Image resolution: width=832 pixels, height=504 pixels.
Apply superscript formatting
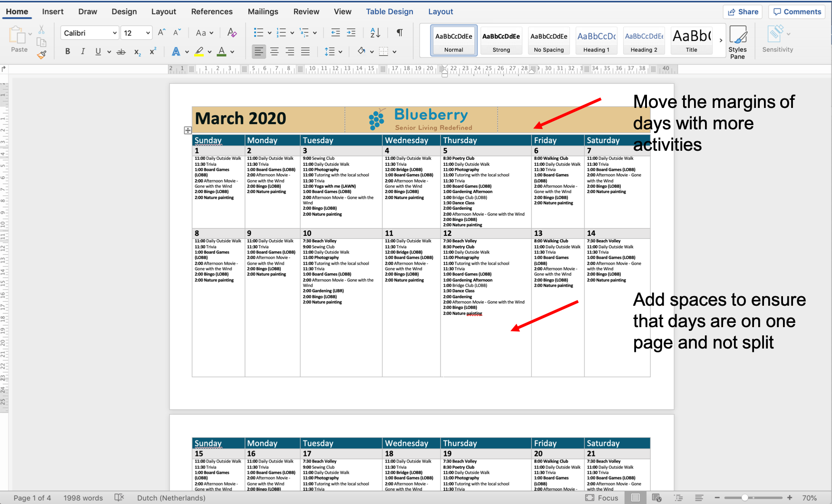point(153,51)
